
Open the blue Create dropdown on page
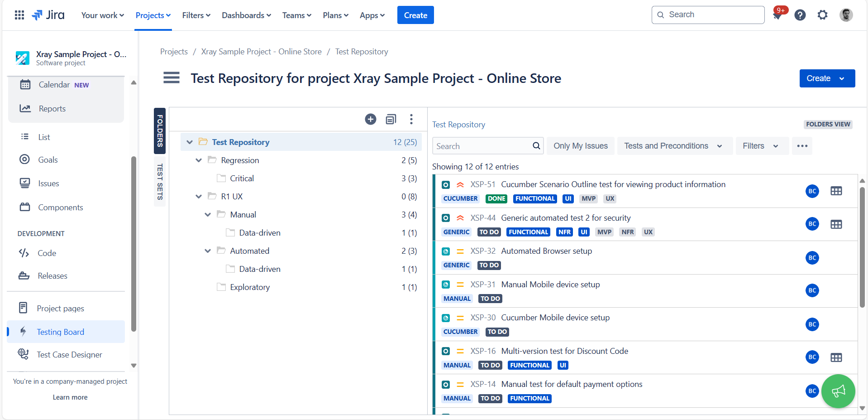(x=827, y=78)
